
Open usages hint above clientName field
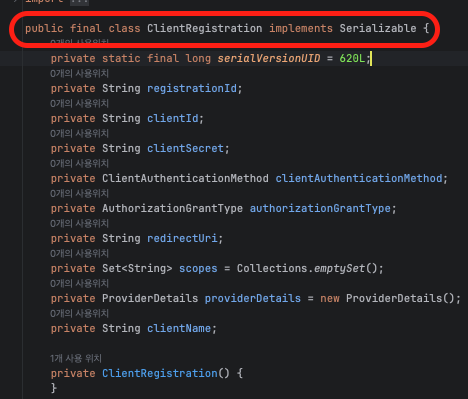click(79, 313)
